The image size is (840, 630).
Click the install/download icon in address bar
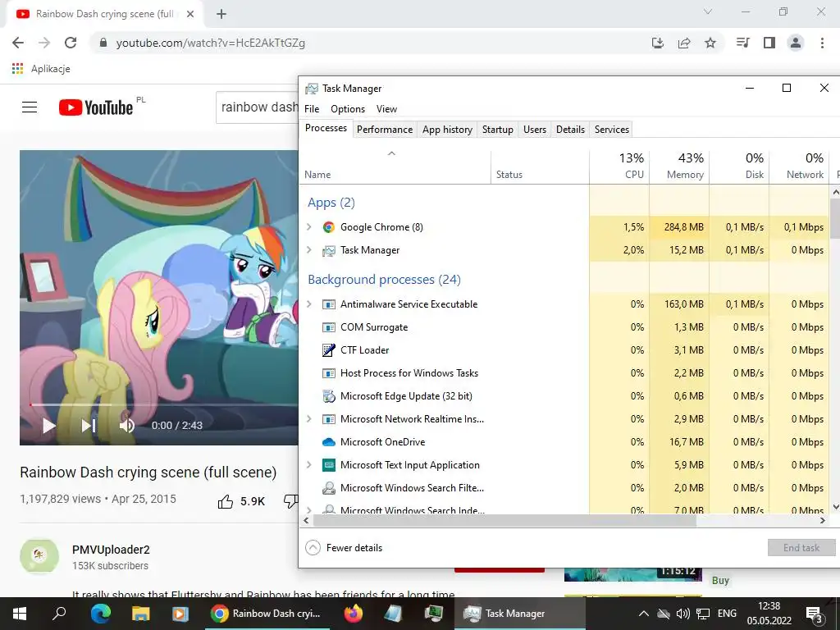tap(658, 43)
